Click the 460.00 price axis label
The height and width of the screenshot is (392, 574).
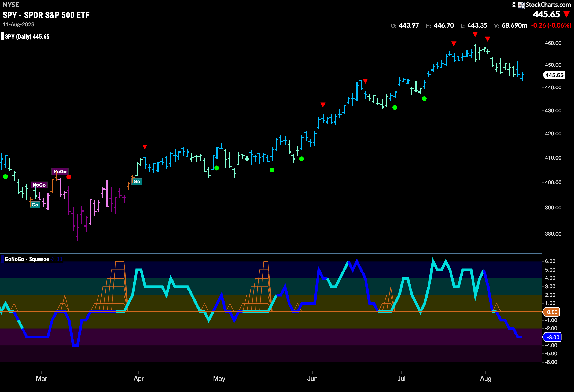pos(553,43)
